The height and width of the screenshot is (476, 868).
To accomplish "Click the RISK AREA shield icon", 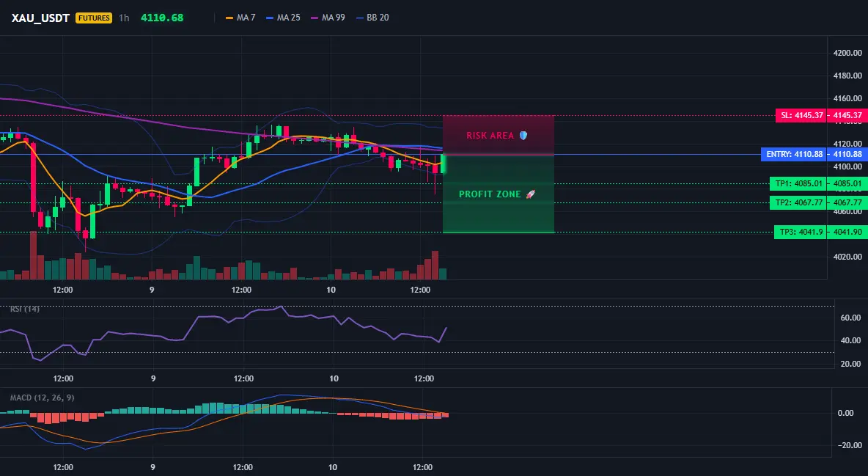I will pos(523,135).
